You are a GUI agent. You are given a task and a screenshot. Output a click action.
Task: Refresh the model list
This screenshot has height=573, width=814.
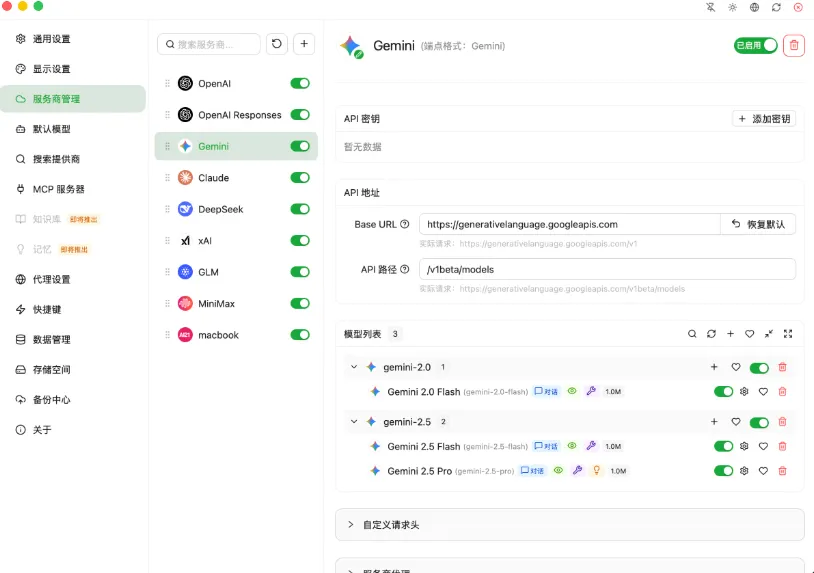pos(711,334)
